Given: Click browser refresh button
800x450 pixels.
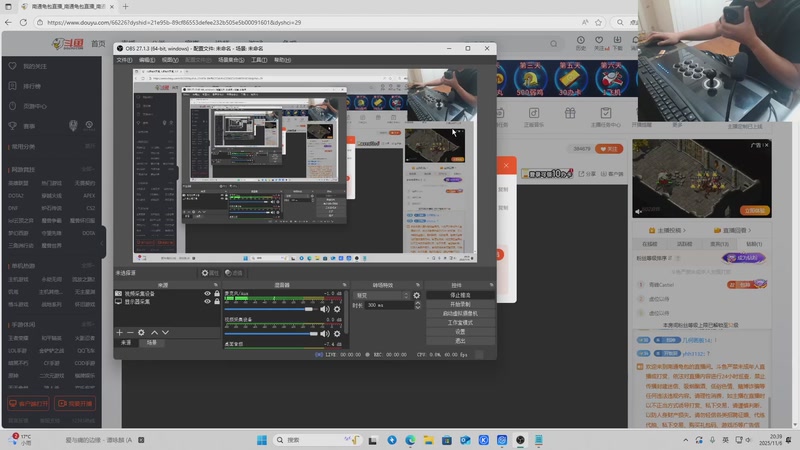Looking at the screenshot, I should click(23, 22).
